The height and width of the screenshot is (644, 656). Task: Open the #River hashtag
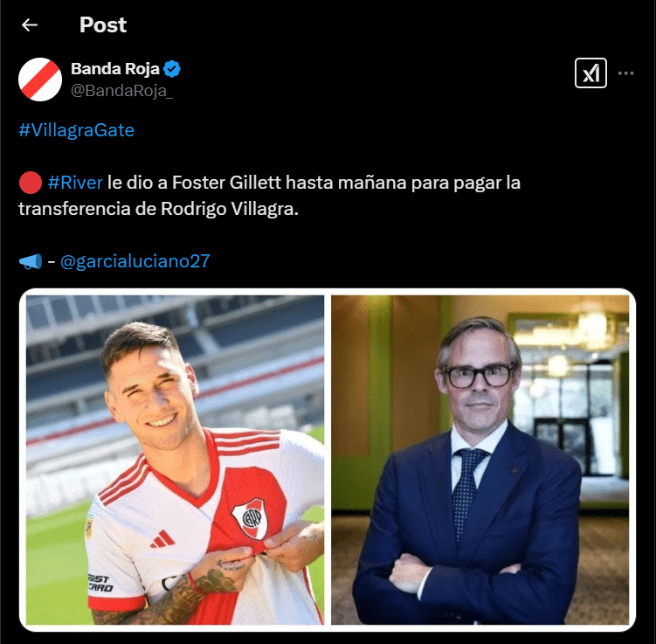click(75, 183)
